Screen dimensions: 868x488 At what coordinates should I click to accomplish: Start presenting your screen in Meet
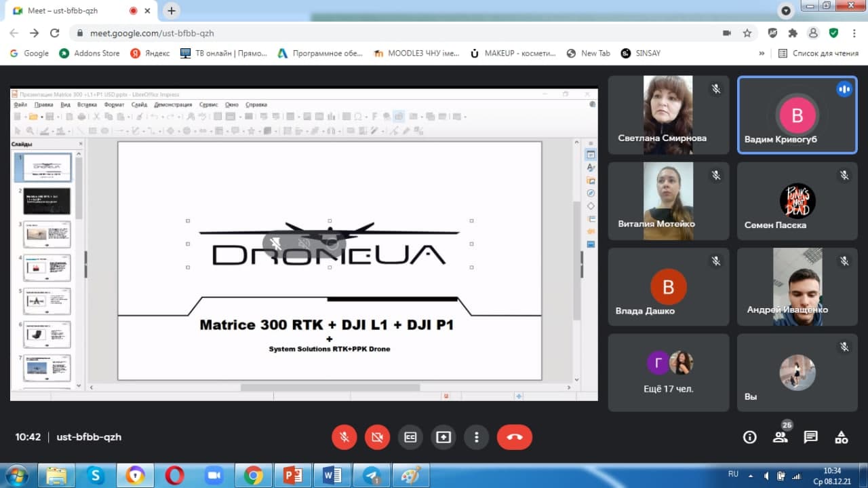click(443, 437)
